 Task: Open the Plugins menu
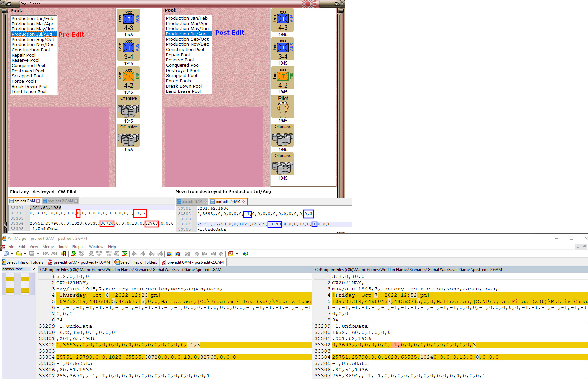78,247
